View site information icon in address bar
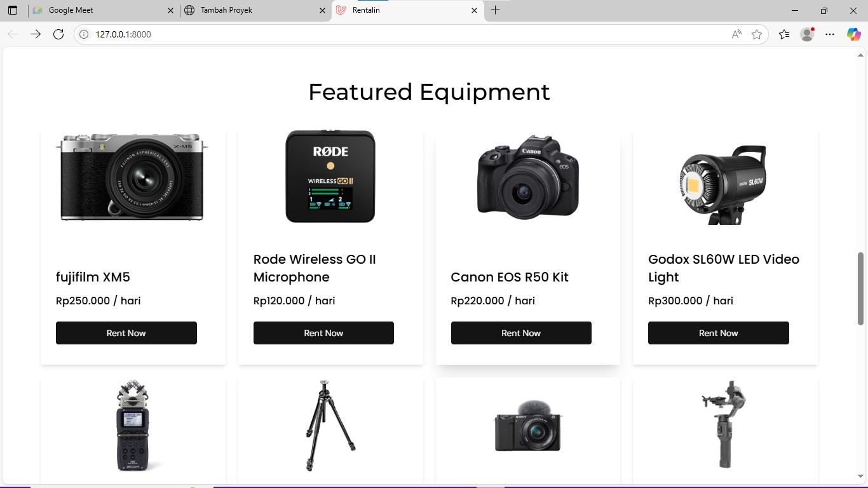Viewport: 868px width, 488px height. click(83, 34)
